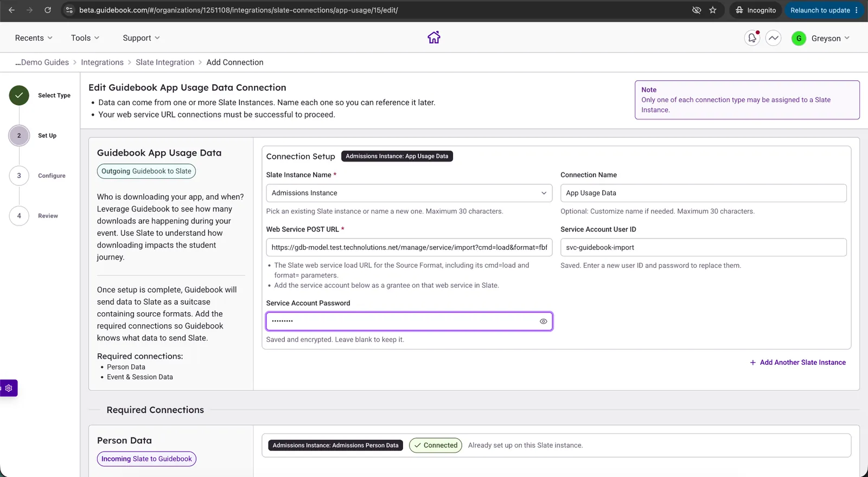This screenshot has width=868, height=477.
Task: Click Admissions Instance: App Usage Data tag
Action: (x=397, y=156)
